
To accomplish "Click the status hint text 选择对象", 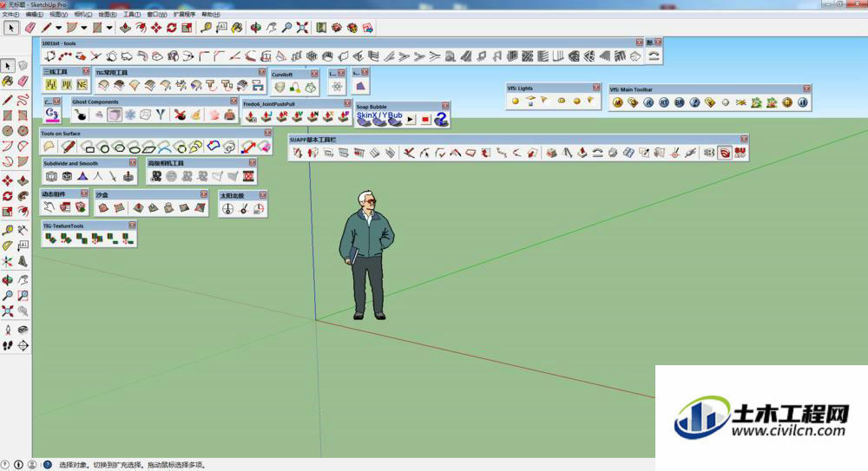I will (73, 465).
